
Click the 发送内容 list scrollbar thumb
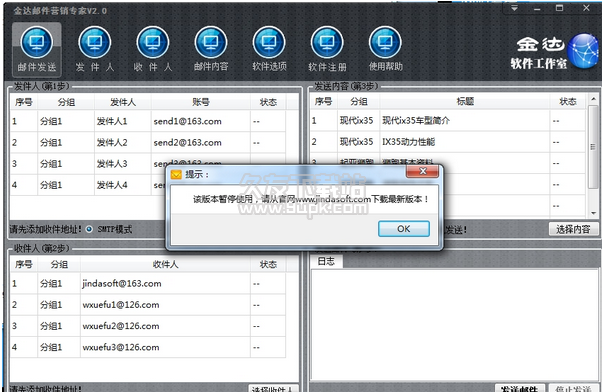coord(593,147)
